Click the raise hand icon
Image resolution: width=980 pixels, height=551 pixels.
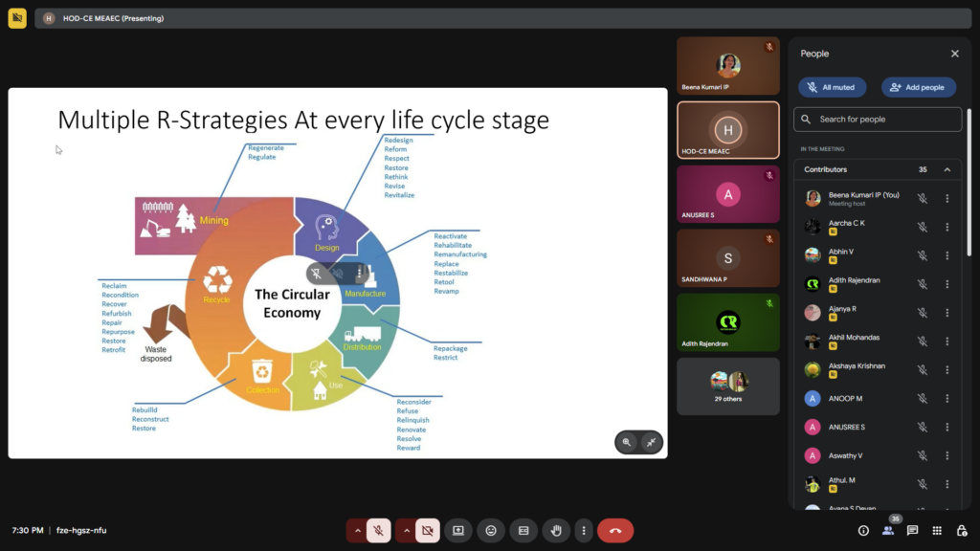click(556, 530)
